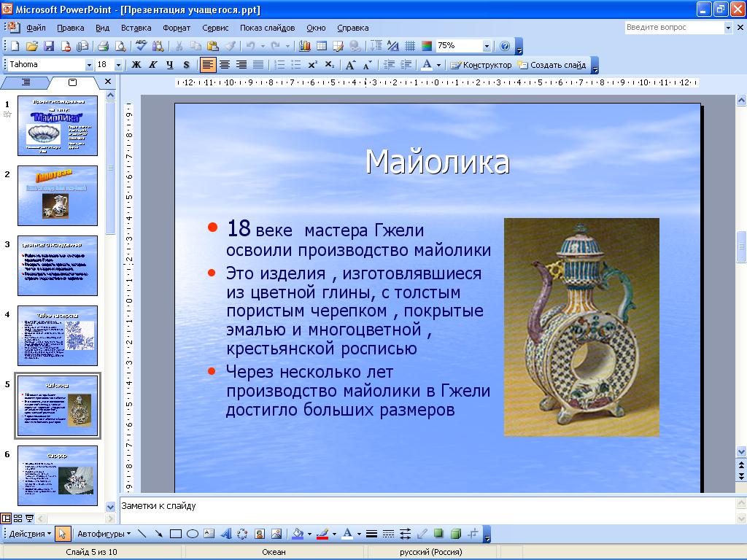Open the font size 18 dropdown
The width and height of the screenshot is (747, 560).
(119, 65)
